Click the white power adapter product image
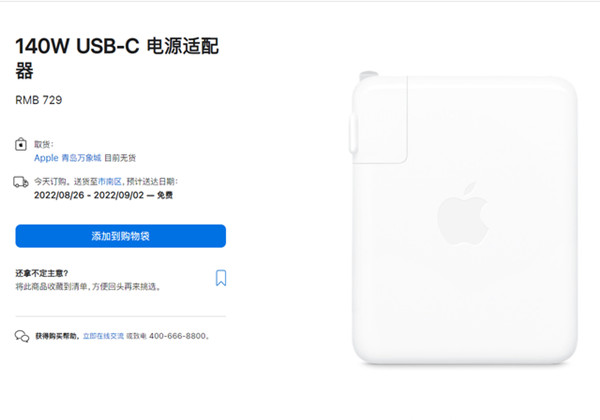The height and width of the screenshot is (420, 600). click(464, 217)
